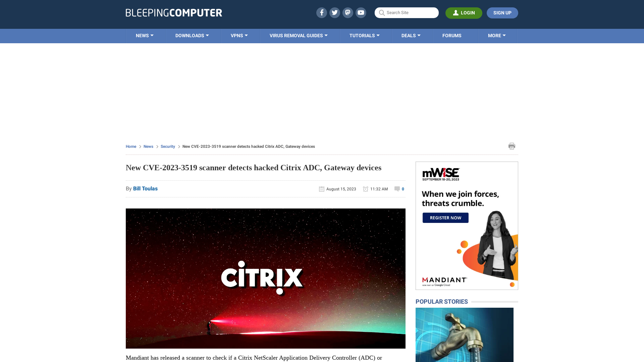Viewport: 644px width, 362px height.
Task: Expand the VIRUS REMOVAL GUIDES dropdown
Action: pos(298,35)
